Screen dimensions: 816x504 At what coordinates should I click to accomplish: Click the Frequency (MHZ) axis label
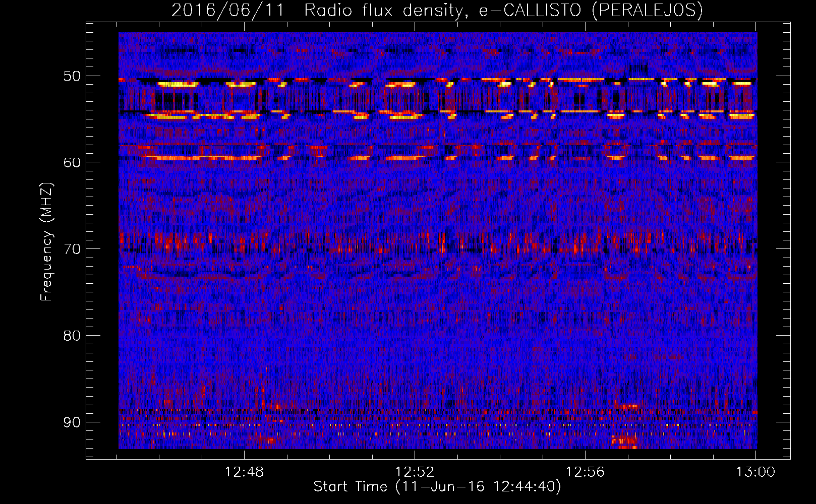coord(46,241)
